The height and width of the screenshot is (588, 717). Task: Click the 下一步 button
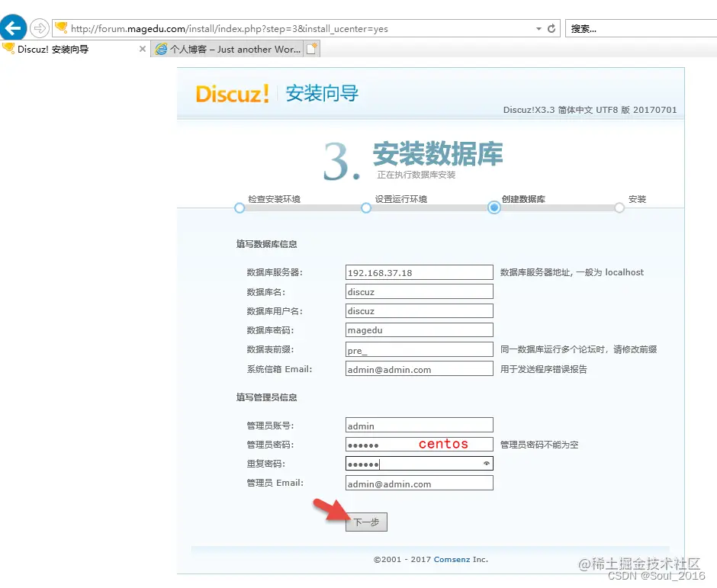(x=366, y=522)
